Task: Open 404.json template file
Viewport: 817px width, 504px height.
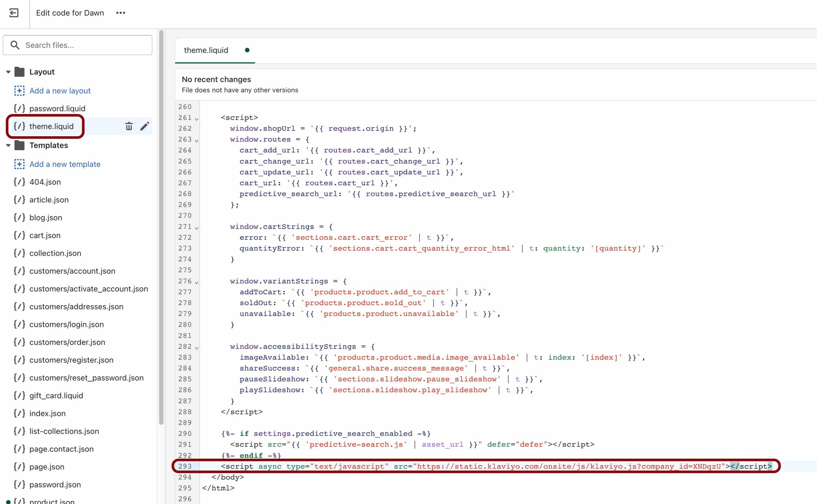Action: (x=45, y=182)
